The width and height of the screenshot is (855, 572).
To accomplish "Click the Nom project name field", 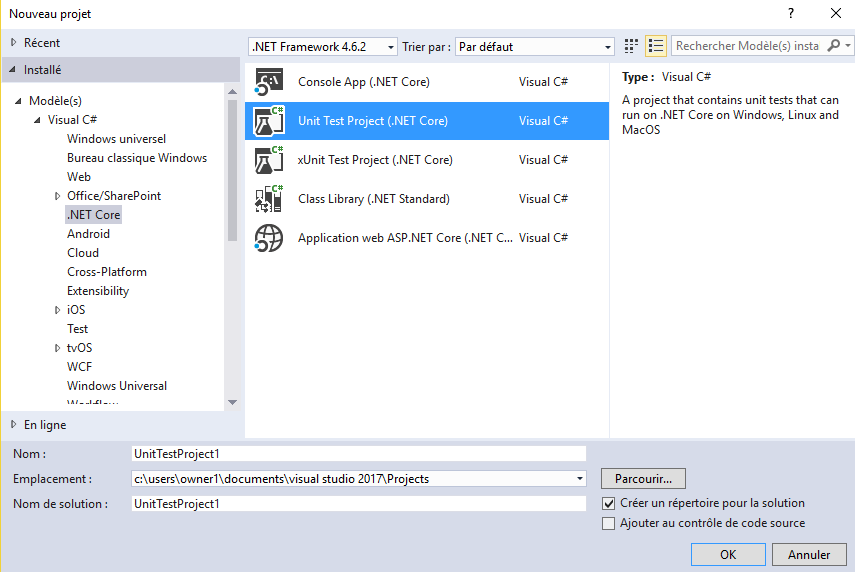I will [358, 454].
